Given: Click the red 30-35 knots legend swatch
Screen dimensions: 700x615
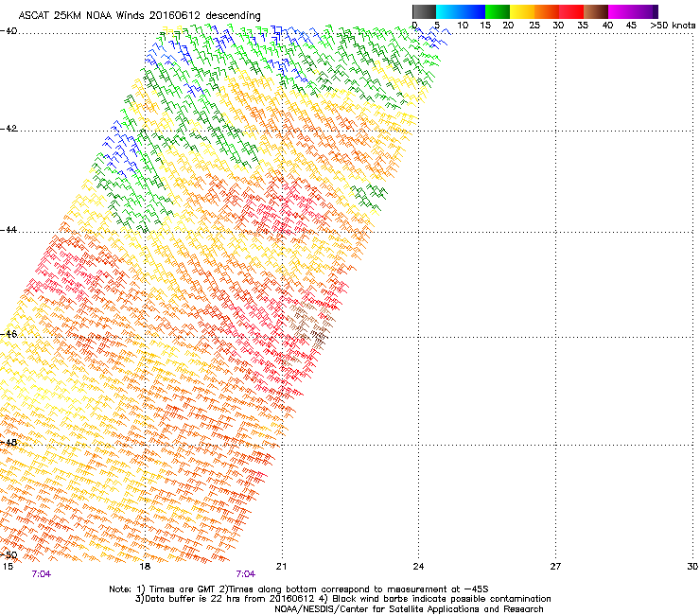Looking at the screenshot, I should (x=571, y=11).
